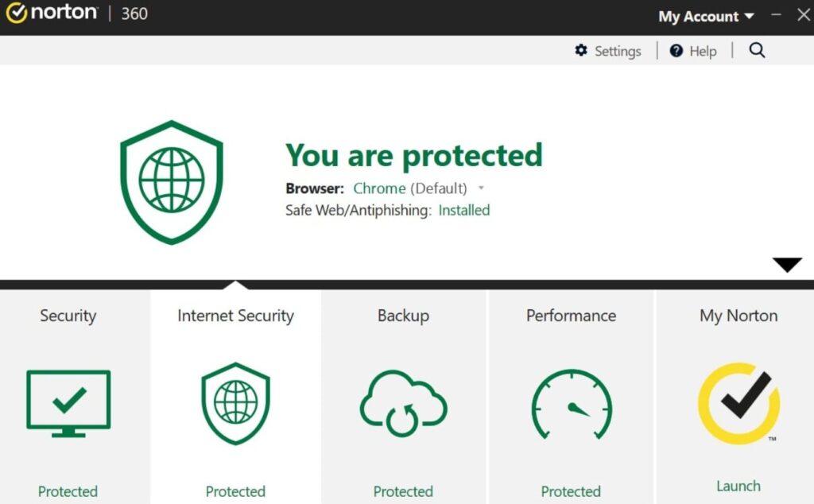
Task: Select the Backup tab label
Action: pyautogui.click(x=403, y=316)
